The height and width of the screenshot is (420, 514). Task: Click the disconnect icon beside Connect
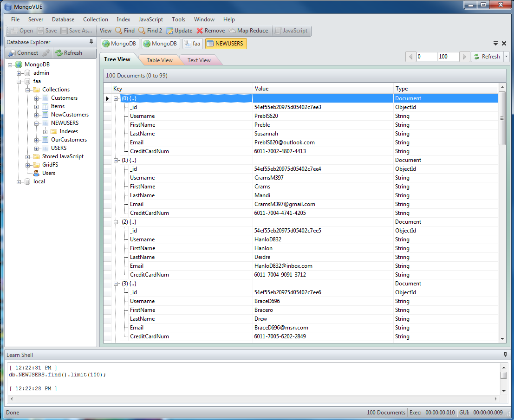pos(46,53)
